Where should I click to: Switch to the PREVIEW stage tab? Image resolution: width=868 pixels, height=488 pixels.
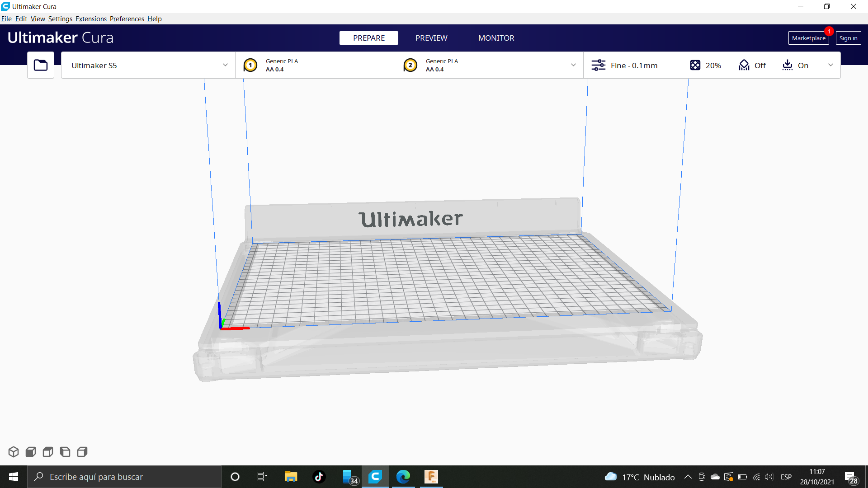431,38
